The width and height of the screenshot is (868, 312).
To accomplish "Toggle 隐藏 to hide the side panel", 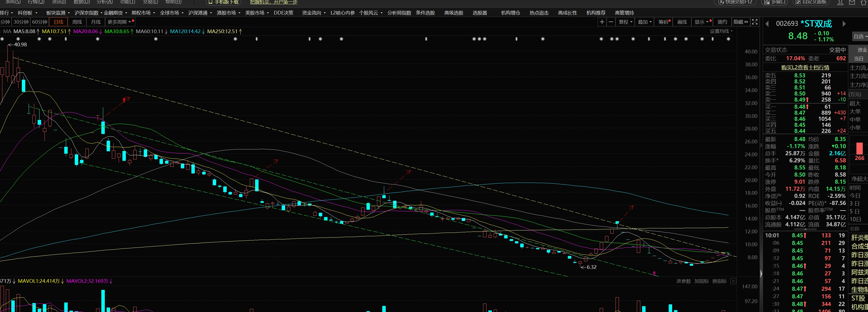I will tap(741, 22).
